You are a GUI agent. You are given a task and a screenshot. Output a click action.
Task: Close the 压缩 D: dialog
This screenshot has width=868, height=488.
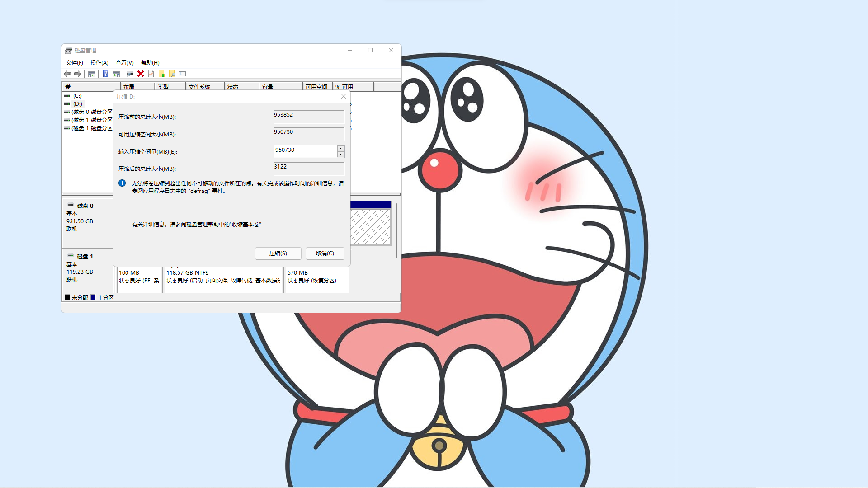(344, 96)
